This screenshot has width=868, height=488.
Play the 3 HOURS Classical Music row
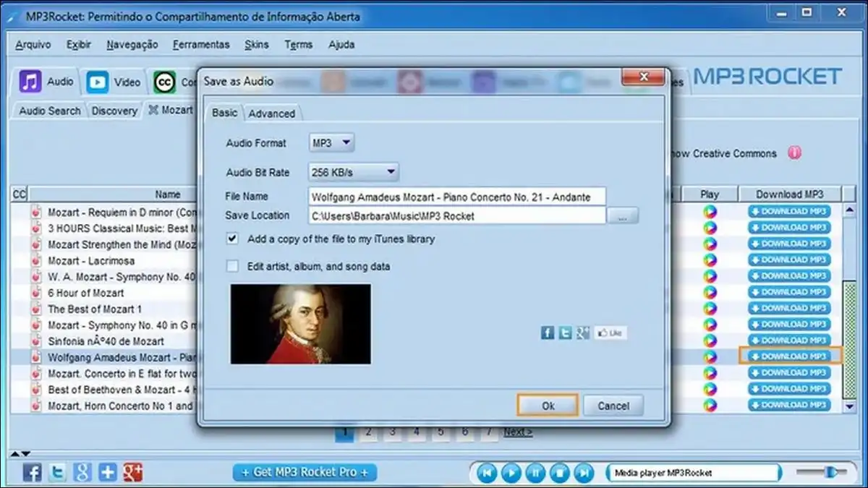710,228
